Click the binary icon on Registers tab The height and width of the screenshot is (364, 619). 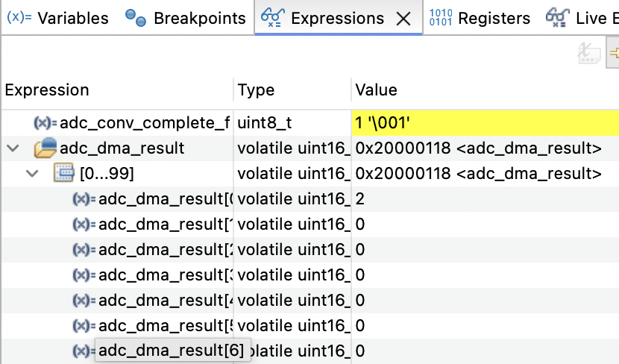tap(441, 19)
